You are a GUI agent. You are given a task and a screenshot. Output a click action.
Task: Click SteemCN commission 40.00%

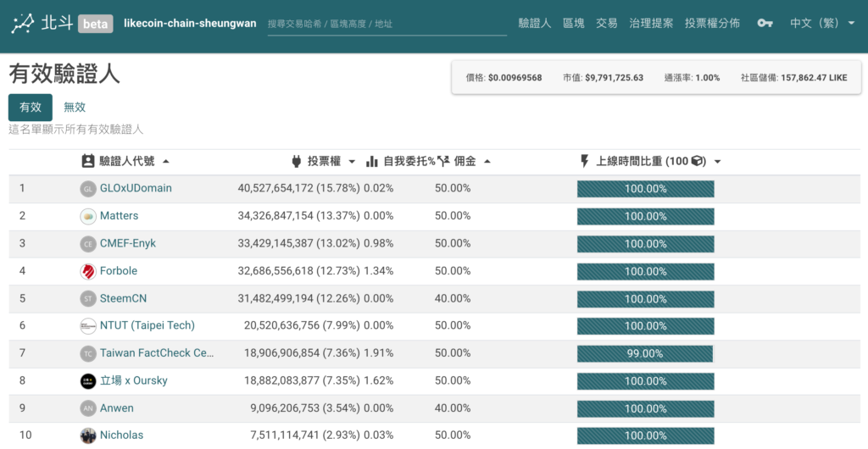pos(453,298)
